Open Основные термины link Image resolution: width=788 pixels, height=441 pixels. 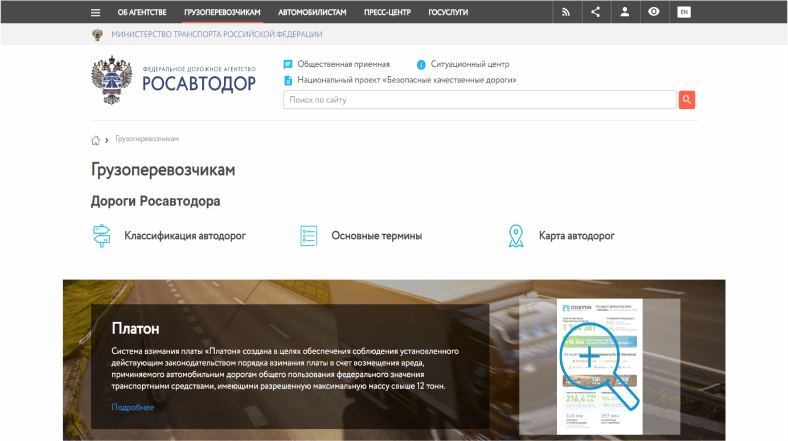coord(376,236)
